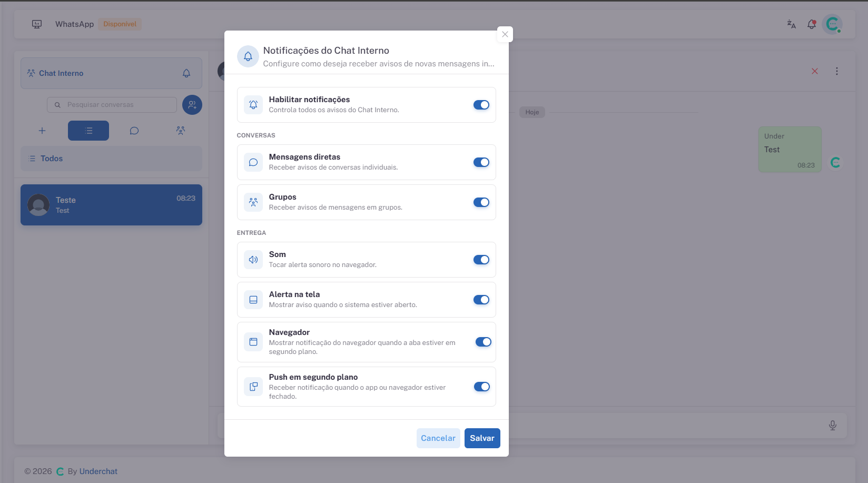Open the language translate icon
This screenshot has height=483, width=868.
[x=791, y=24]
